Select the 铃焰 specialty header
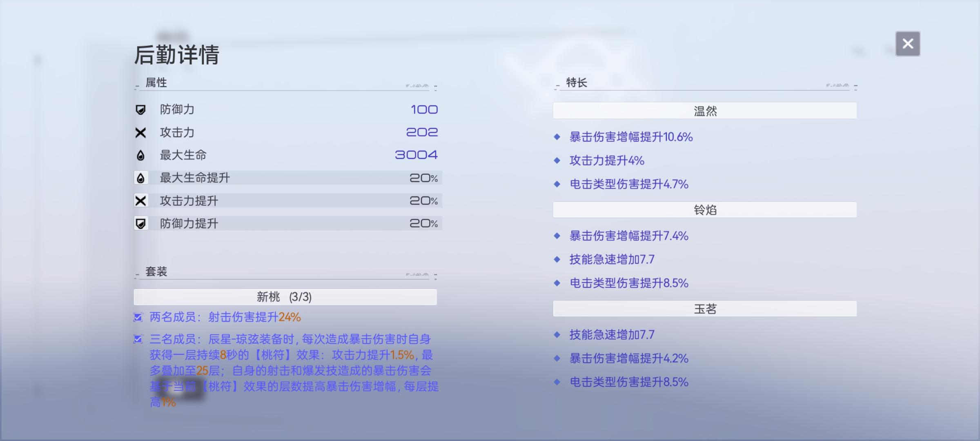 click(x=704, y=210)
